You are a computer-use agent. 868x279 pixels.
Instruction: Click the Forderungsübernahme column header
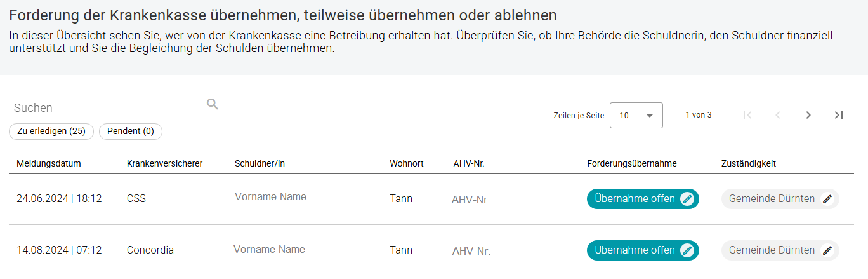click(632, 163)
